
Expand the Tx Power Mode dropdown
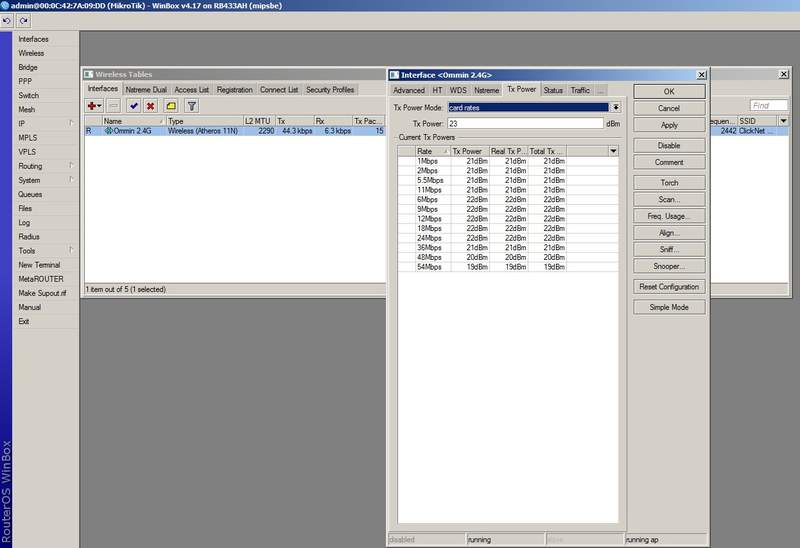tap(616, 107)
